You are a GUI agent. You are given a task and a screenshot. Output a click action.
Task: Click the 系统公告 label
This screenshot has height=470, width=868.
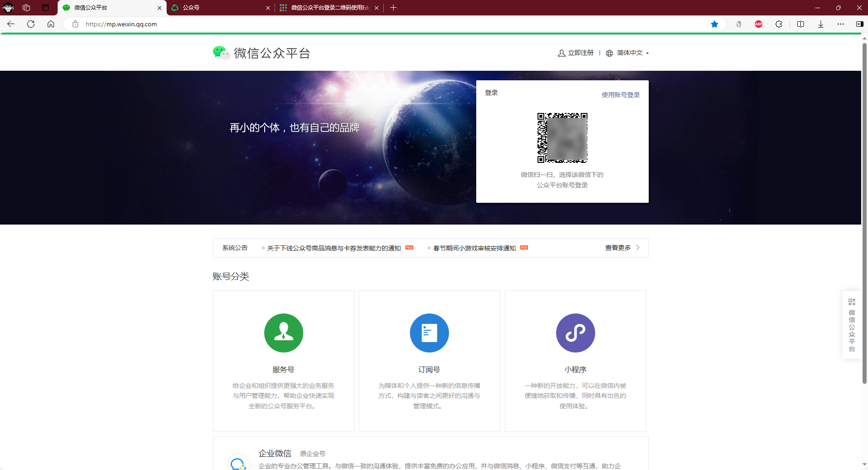coord(235,248)
